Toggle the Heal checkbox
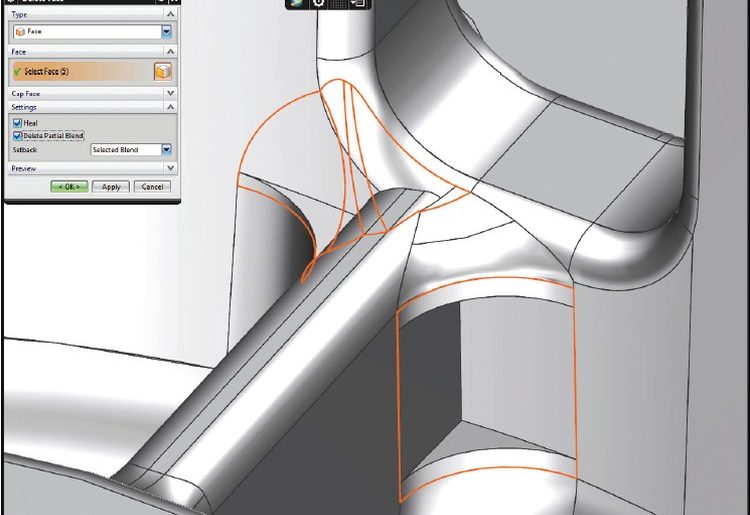Screen dimensions: 750x515 point(17,123)
